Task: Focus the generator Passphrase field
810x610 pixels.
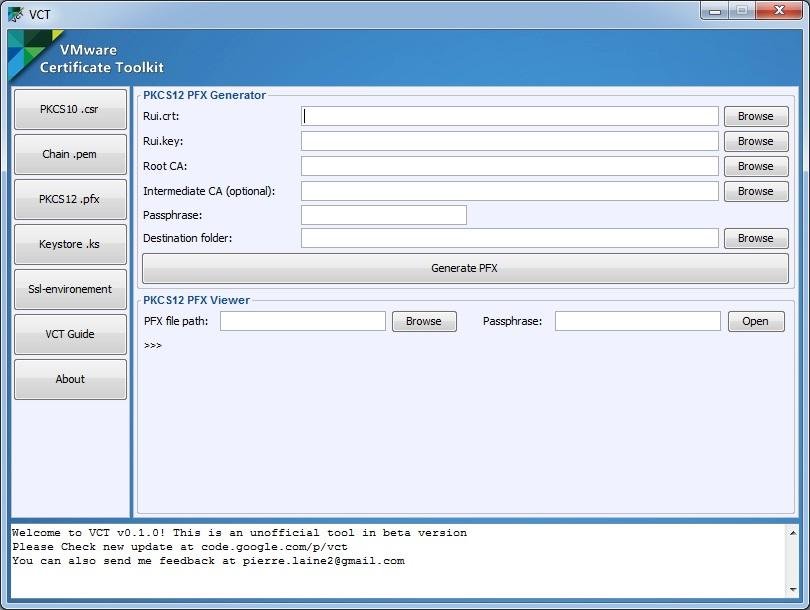Action: click(384, 215)
